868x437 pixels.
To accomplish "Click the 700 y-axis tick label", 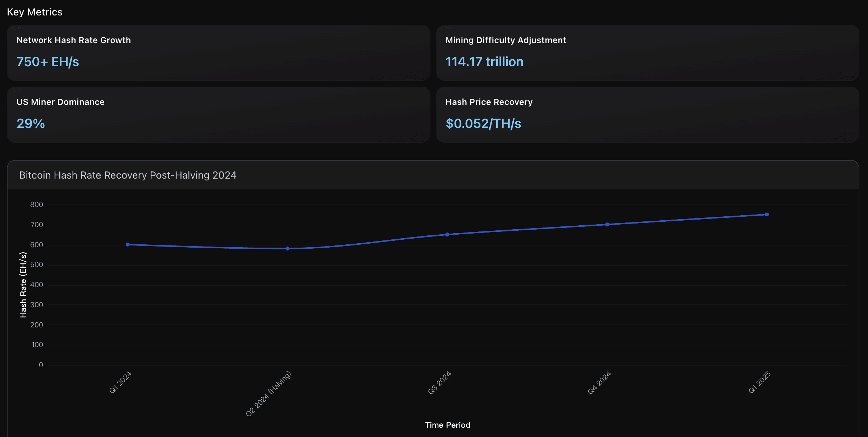I will [x=37, y=225].
